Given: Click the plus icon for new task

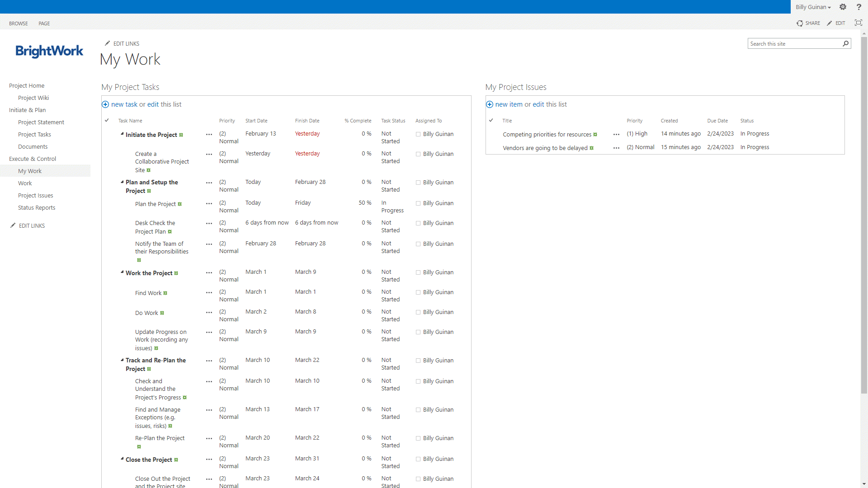Looking at the screenshot, I should point(105,104).
